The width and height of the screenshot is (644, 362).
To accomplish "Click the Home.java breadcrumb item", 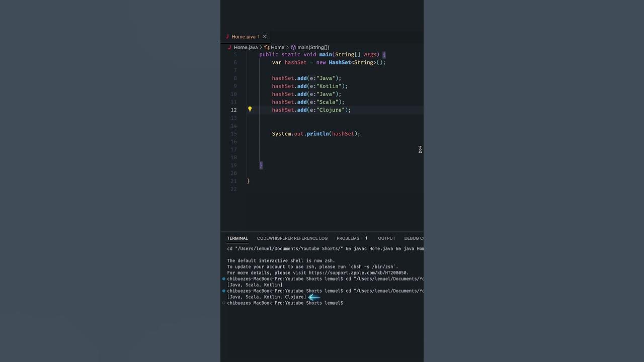I will [246, 47].
